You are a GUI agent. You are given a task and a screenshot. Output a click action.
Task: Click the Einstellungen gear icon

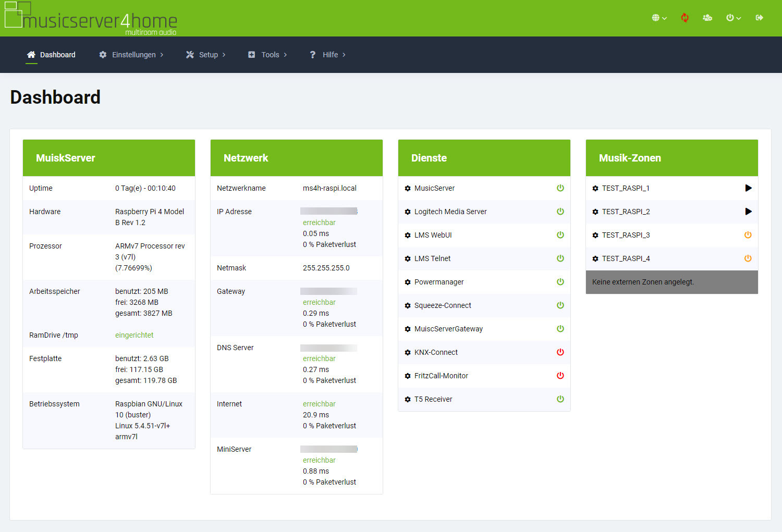103,55
